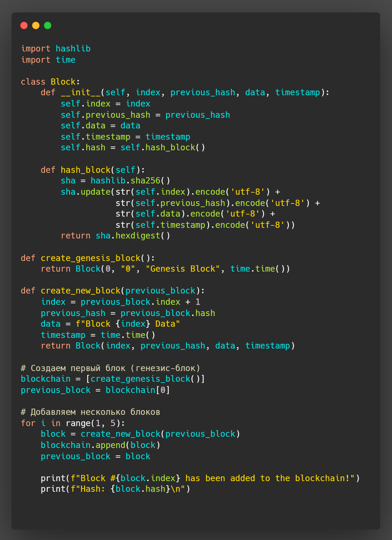
Task: Click the line "self.hash = self.hash_block()"
Action: pos(133,148)
